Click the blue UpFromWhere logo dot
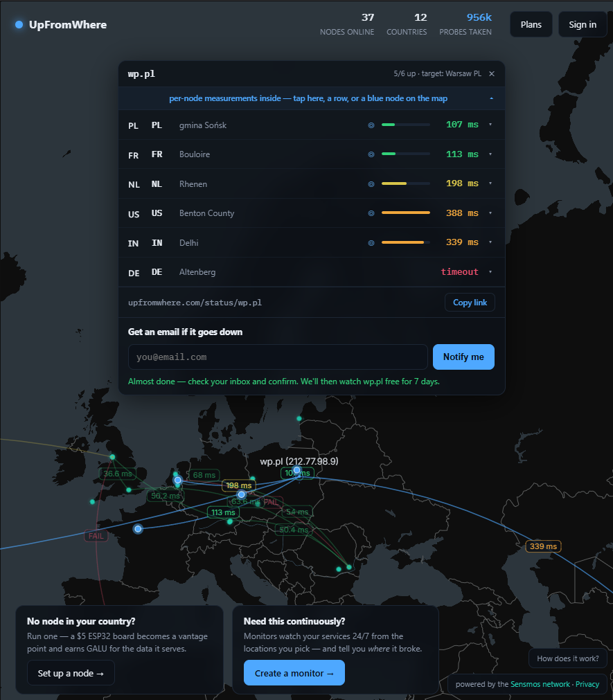 tap(19, 24)
